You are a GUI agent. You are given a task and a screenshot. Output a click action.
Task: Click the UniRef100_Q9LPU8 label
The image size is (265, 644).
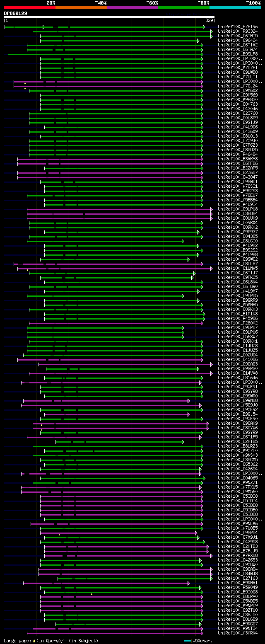tap(238, 209)
